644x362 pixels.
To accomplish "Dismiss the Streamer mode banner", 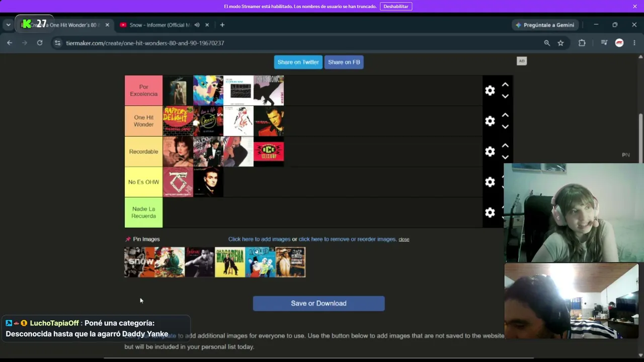I will click(x=635, y=7).
